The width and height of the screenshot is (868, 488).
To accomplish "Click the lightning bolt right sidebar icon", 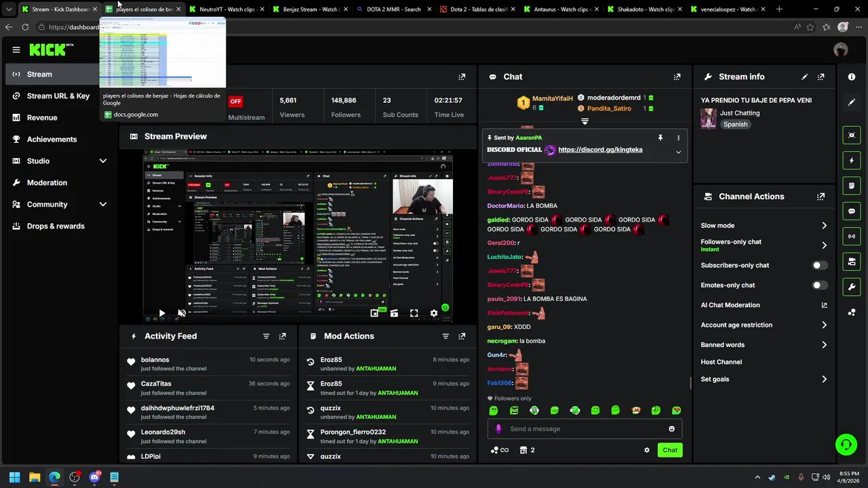I will pyautogui.click(x=852, y=161).
